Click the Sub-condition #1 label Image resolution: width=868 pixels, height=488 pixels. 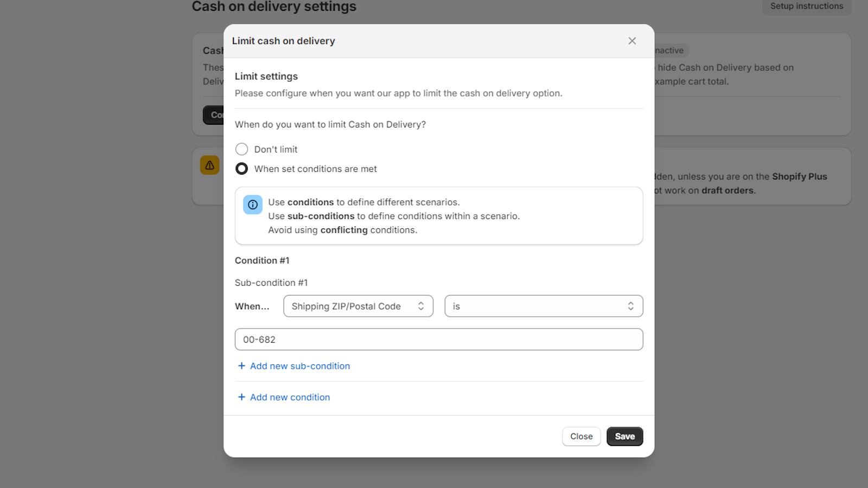pyautogui.click(x=271, y=283)
